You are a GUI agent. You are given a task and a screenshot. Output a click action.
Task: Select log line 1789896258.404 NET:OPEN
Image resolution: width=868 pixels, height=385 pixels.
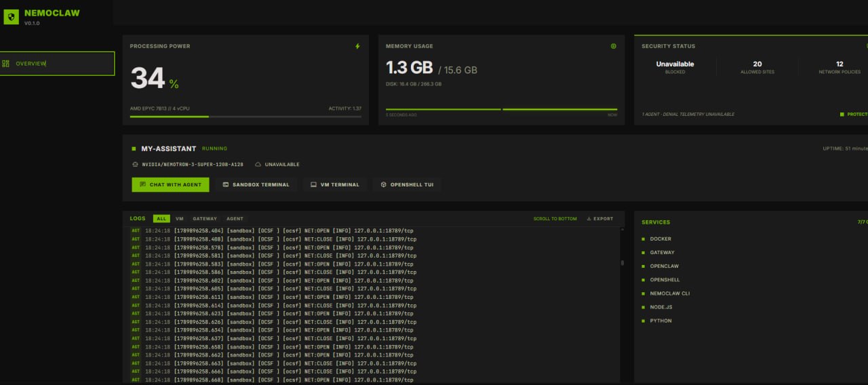(273, 230)
